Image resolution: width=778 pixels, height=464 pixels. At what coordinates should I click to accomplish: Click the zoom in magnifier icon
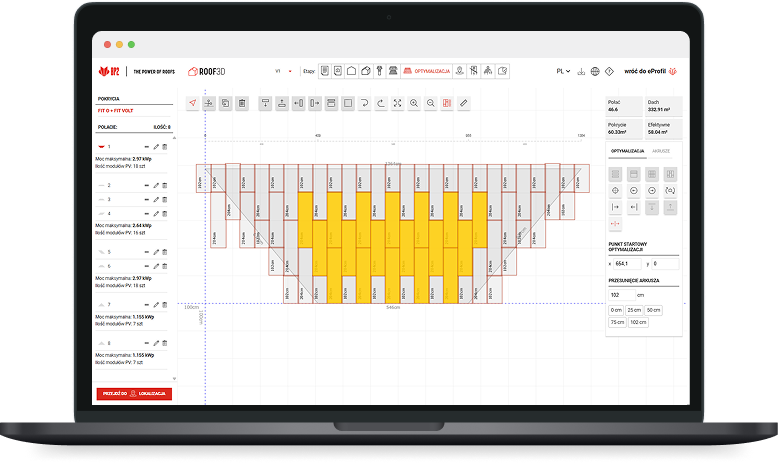(414, 103)
